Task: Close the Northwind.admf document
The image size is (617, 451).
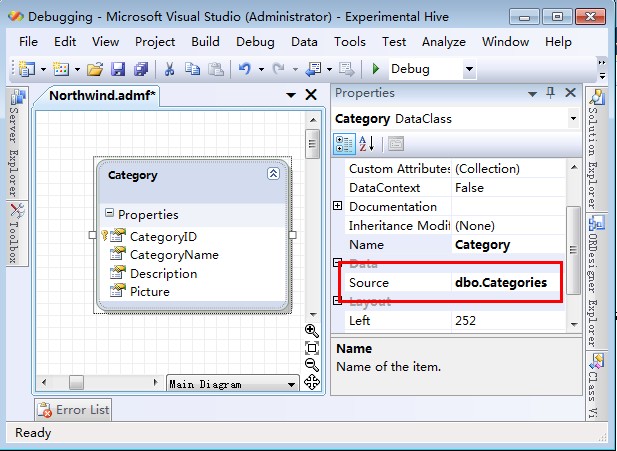Action: (311, 94)
